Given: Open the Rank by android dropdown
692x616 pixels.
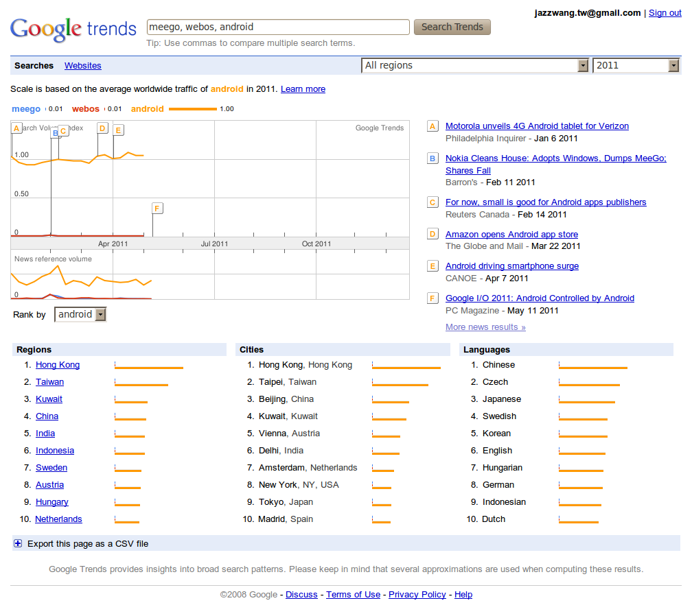Looking at the screenshot, I should coord(80,314).
